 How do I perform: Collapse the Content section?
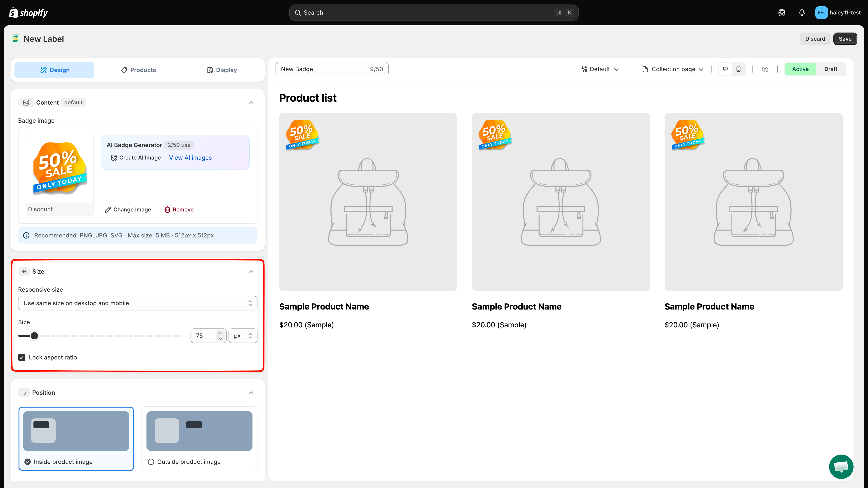click(x=251, y=102)
